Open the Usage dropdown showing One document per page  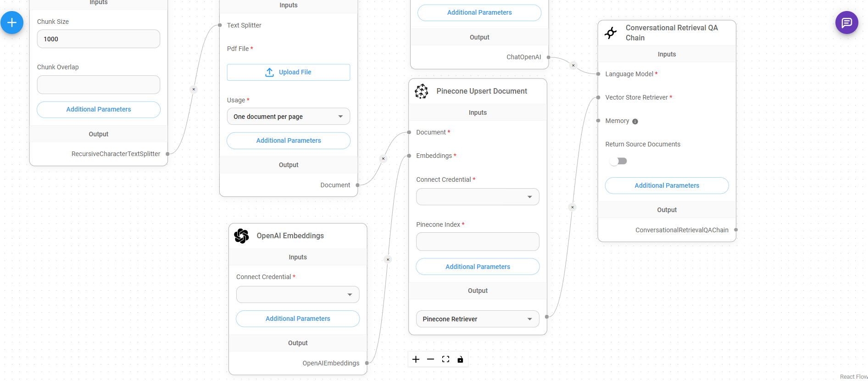pyautogui.click(x=288, y=117)
